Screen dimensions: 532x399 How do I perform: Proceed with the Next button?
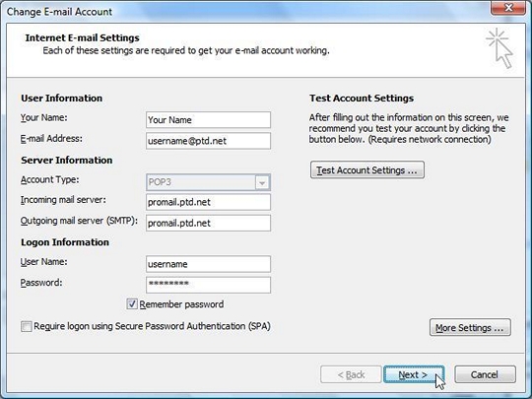click(414, 374)
